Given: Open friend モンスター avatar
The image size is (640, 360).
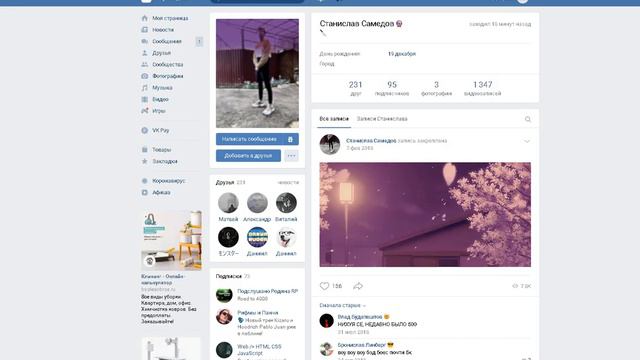Looking at the screenshot, I should coord(228,237).
